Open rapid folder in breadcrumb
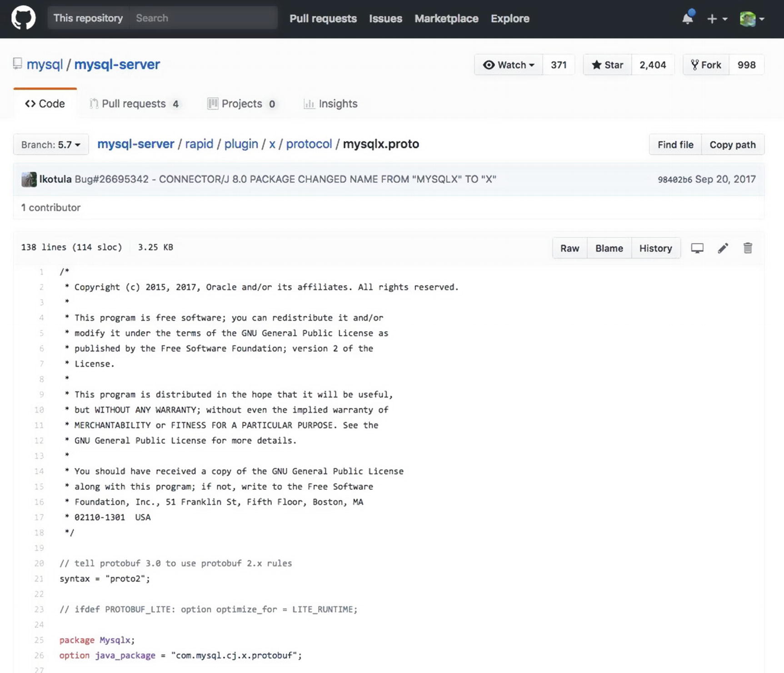The height and width of the screenshot is (673, 784). 199,144
